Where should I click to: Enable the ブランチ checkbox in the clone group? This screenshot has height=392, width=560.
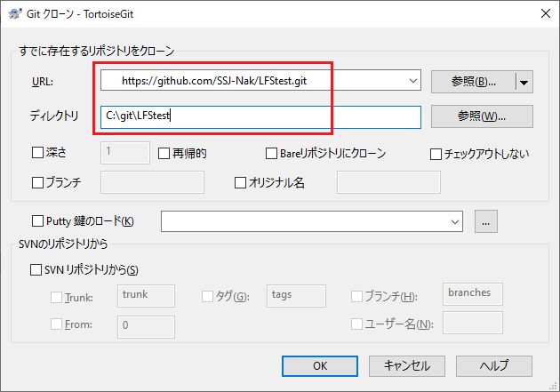(37, 183)
